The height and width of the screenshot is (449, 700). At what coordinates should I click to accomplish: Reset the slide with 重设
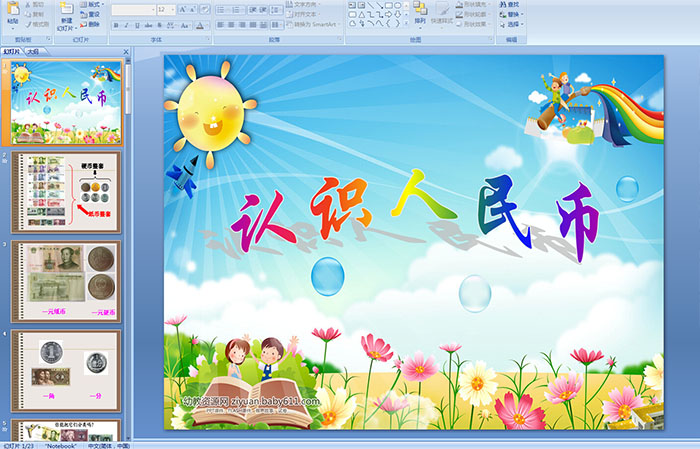click(91, 14)
